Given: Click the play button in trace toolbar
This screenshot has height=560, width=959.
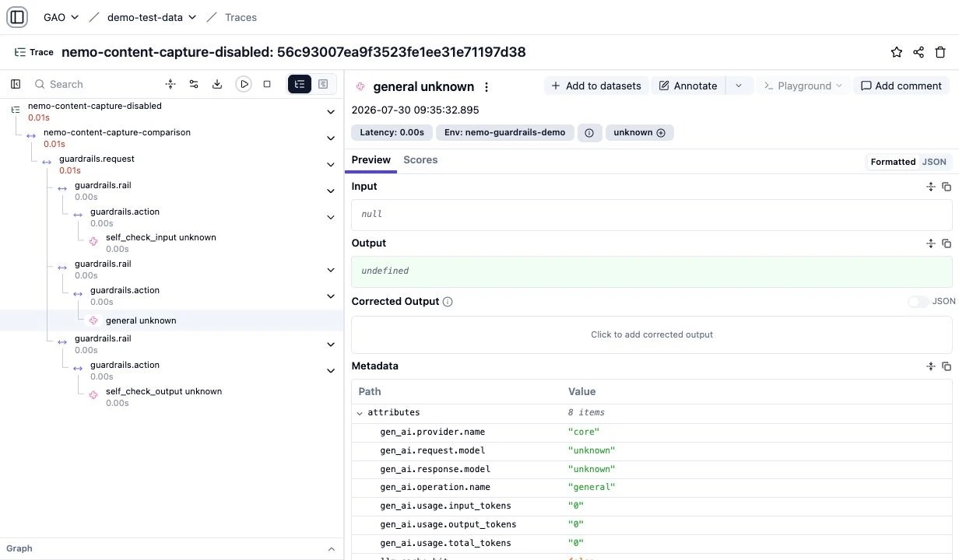Looking at the screenshot, I should point(244,84).
